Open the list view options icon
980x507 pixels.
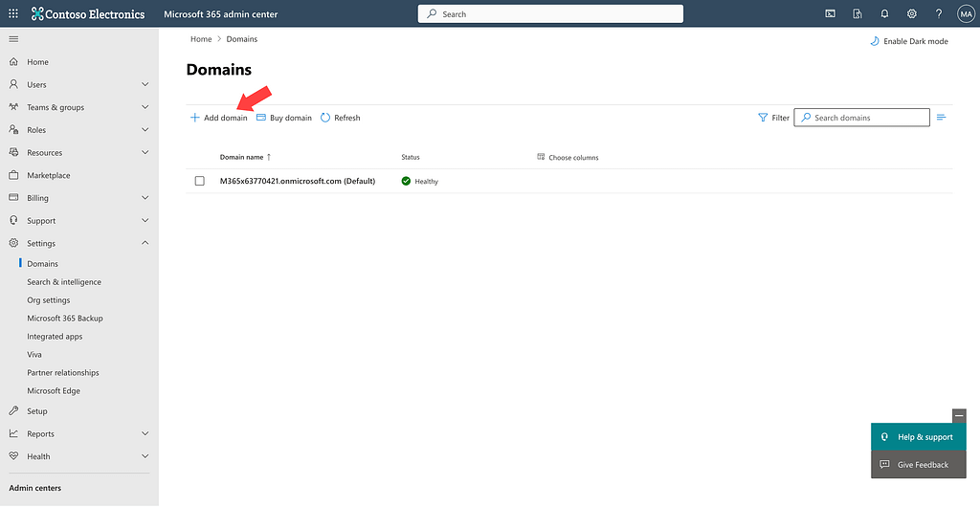(x=941, y=118)
